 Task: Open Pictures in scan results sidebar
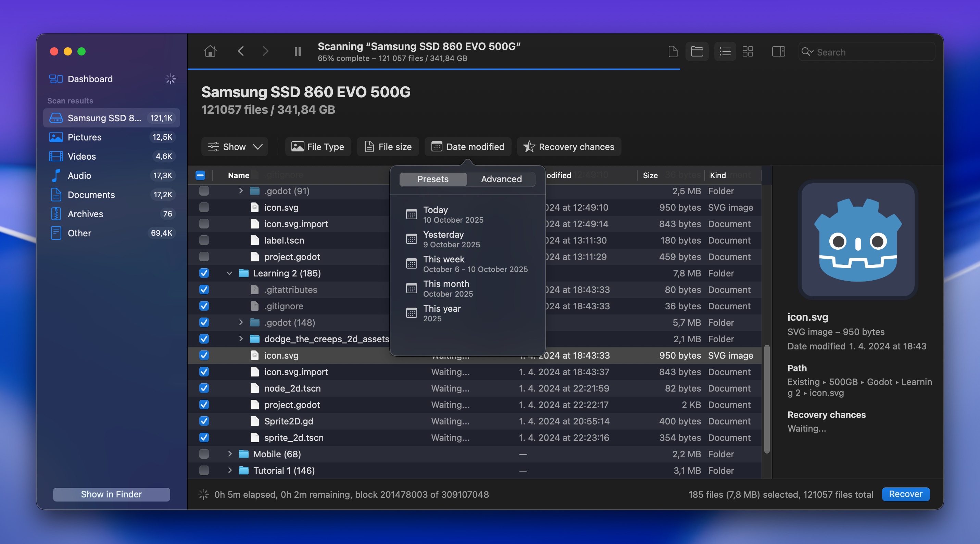tap(85, 137)
